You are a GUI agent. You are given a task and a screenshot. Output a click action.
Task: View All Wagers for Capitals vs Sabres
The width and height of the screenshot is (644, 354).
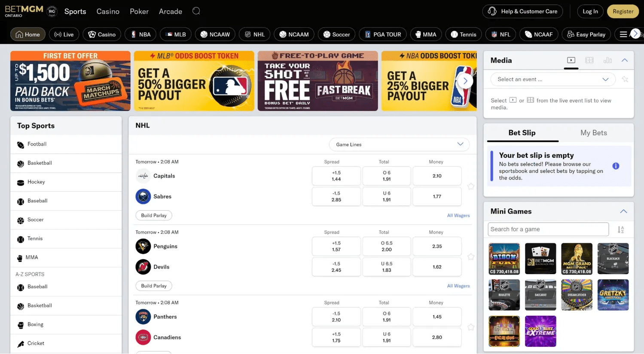[458, 215]
